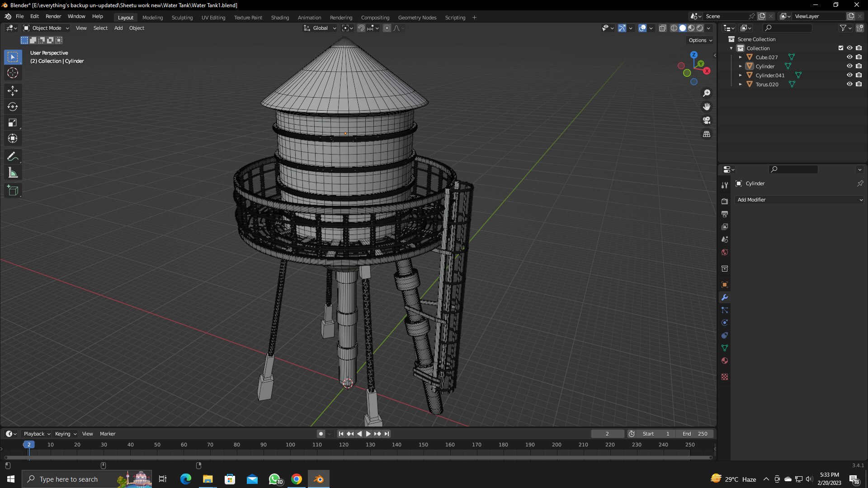
Task: Open the Modifier properties wrench tab
Action: coord(725,297)
